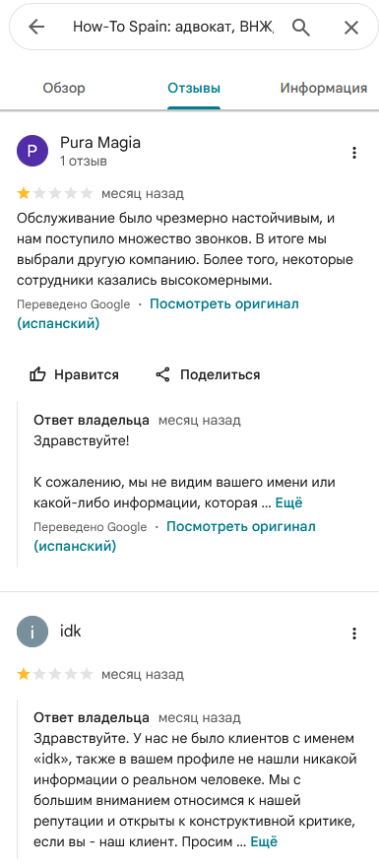Switch to the Обзор tab

click(64, 88)
